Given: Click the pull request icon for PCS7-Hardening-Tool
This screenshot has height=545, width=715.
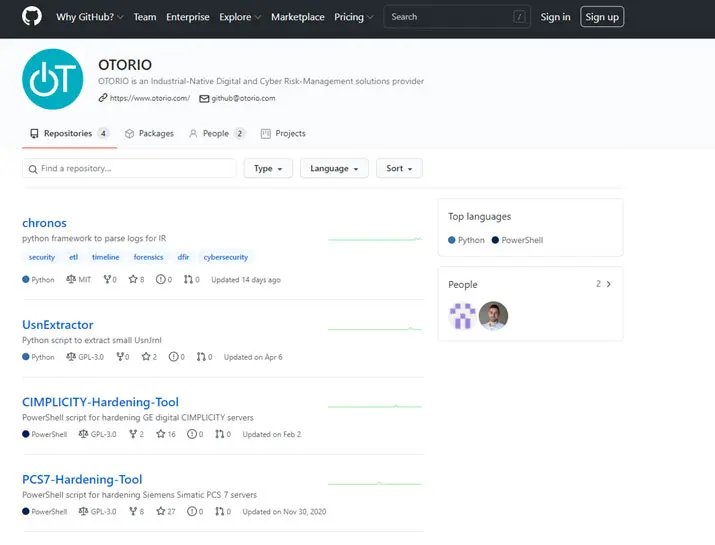Looking at the screenshot, I should [220, 511].
